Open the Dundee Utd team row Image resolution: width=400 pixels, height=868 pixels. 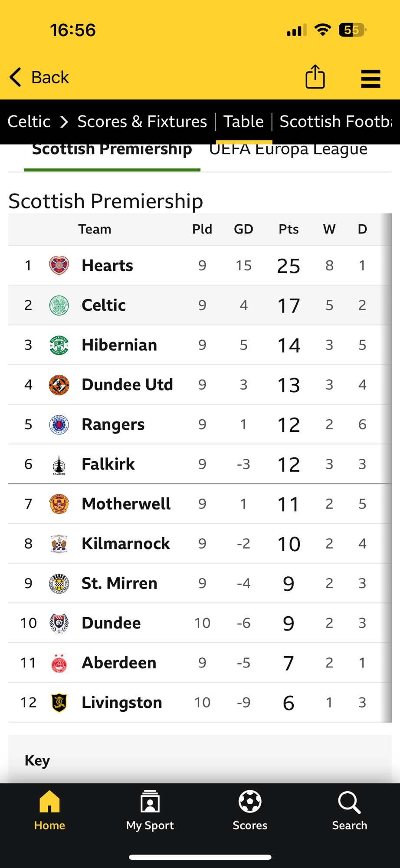[127, 385]
